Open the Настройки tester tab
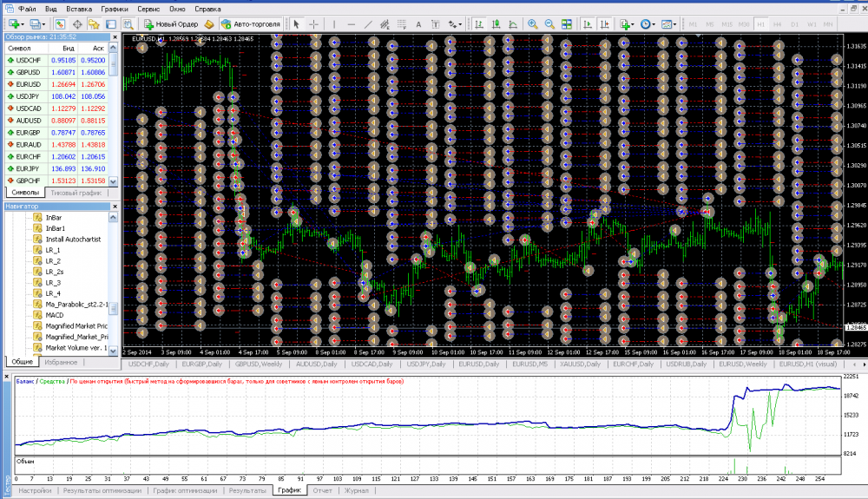868x499 pixels. 35,490
